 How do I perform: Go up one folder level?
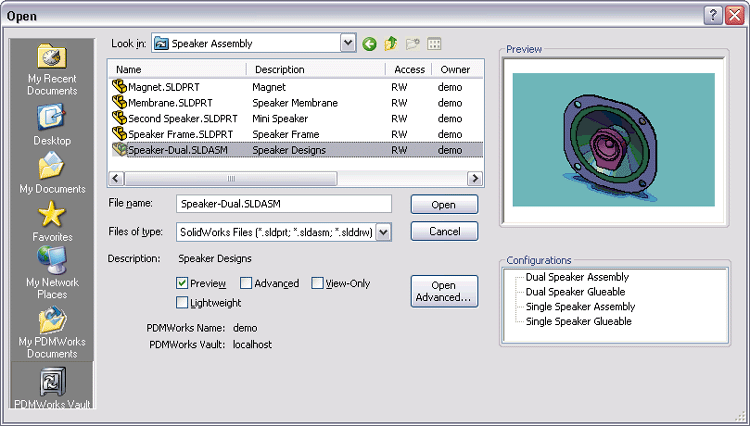pos(391,44)
